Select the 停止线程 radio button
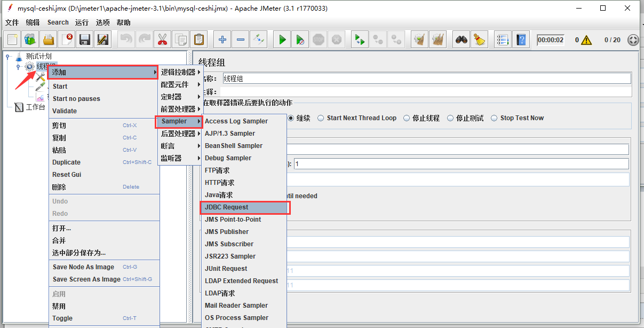 tap(407, 118)
